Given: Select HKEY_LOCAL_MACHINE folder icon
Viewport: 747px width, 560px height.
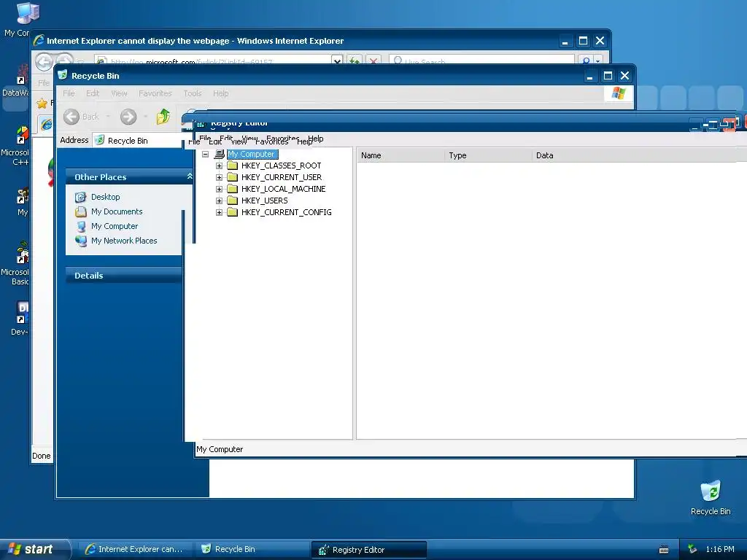Looking at the screenshot, I should [x=233, y=189].
